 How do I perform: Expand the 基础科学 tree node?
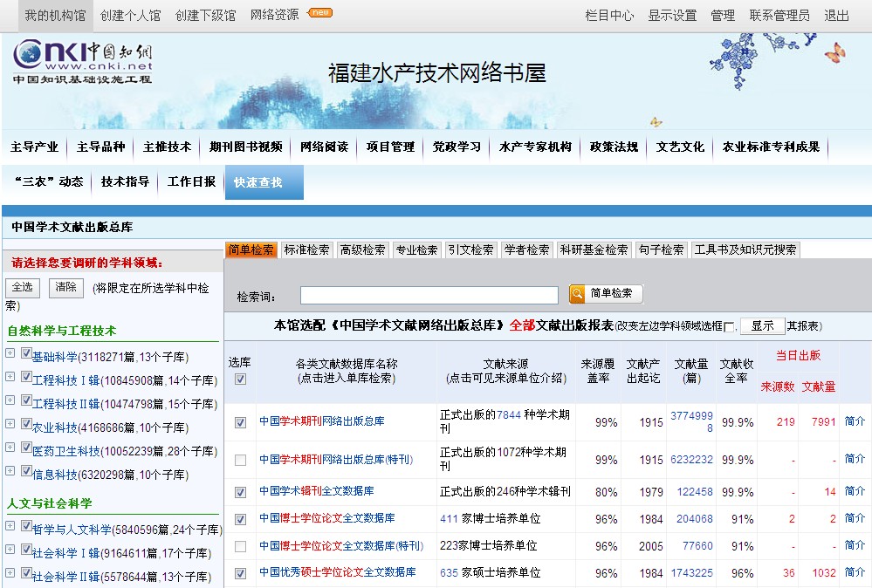10,353
